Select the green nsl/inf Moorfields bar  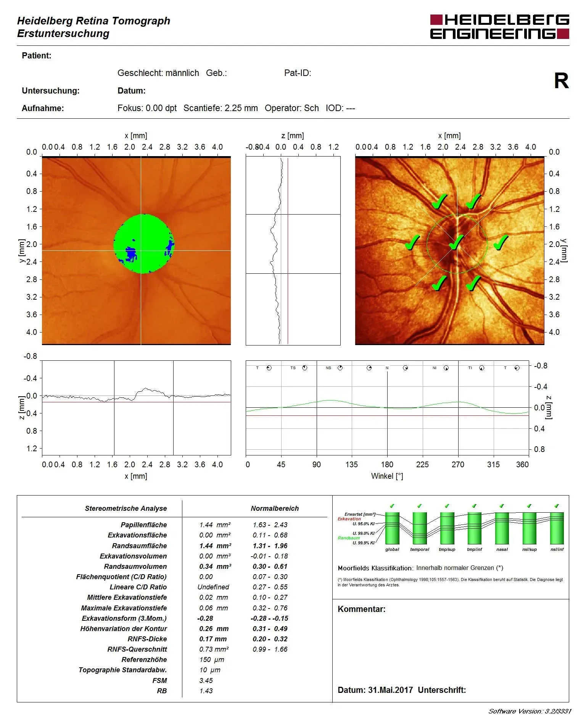[x=557, y=528]
